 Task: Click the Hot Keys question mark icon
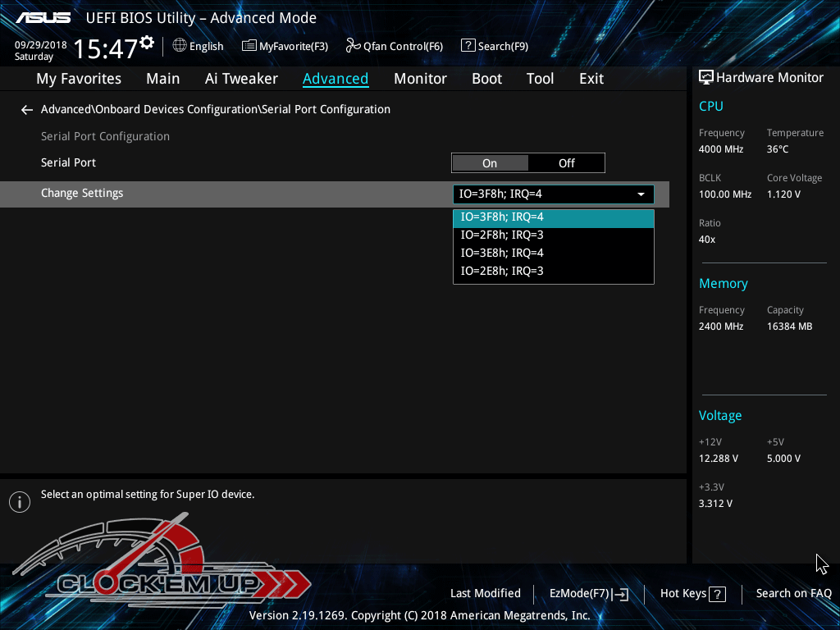pos(717,595)
